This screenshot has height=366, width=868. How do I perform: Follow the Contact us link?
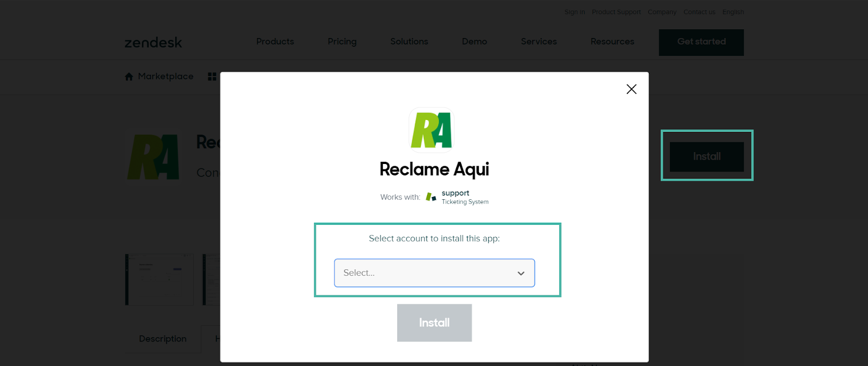699,12
